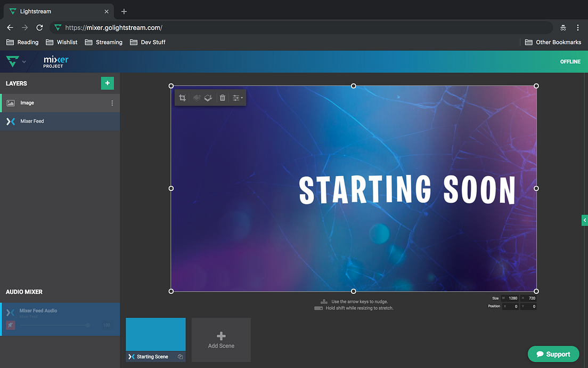Expand the Lightstream logo dropdown arrow
This screenshot has width=588, height=368.
click(x=23, y=61)
